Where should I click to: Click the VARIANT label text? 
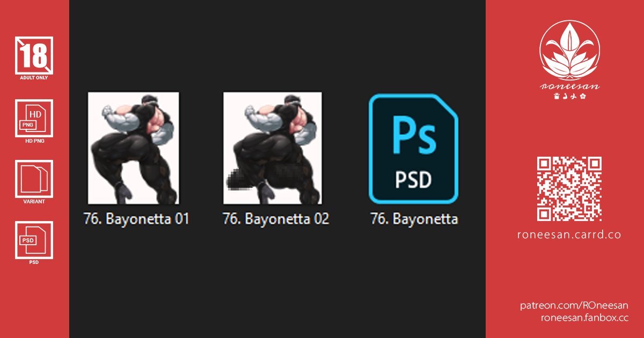[x=34, y=202]
